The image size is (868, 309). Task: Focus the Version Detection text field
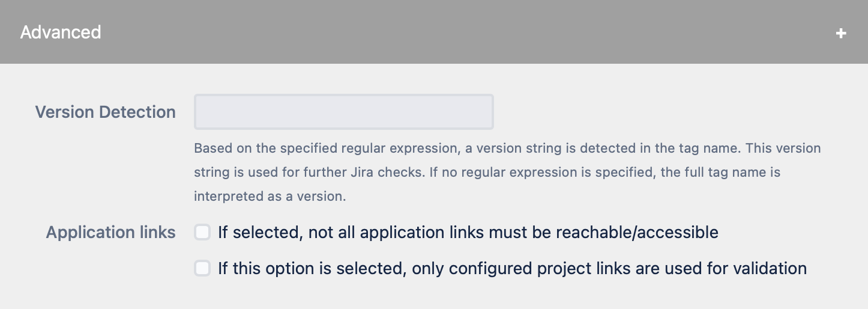pos(343,112)
